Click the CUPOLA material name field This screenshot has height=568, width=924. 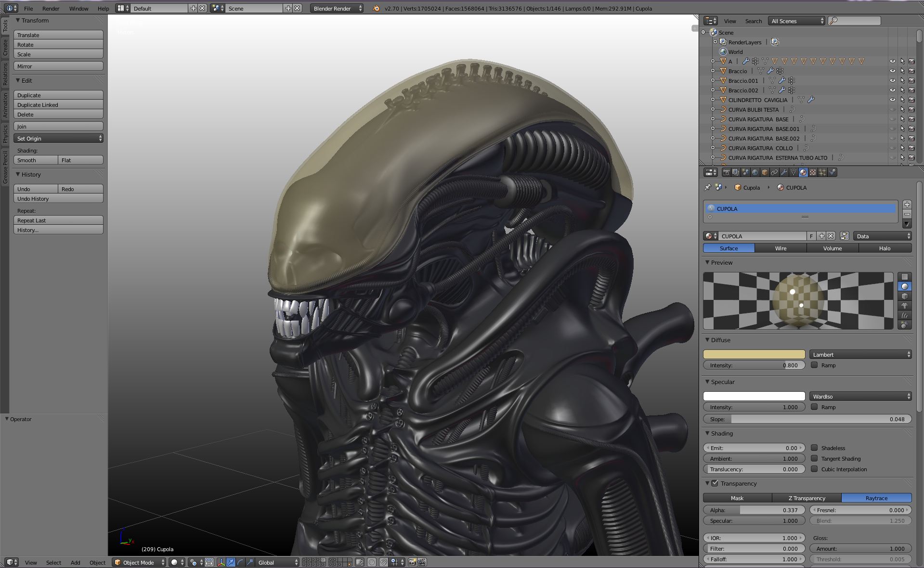tap(762, 236)
